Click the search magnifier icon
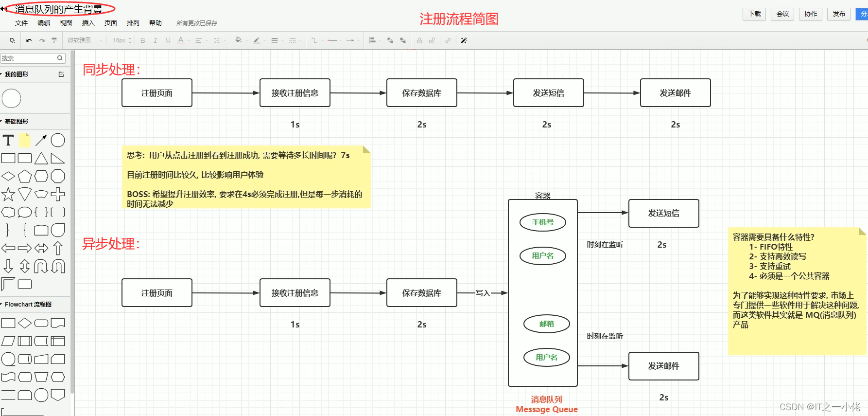Viewport: 868px width, 416px height. 60,58
